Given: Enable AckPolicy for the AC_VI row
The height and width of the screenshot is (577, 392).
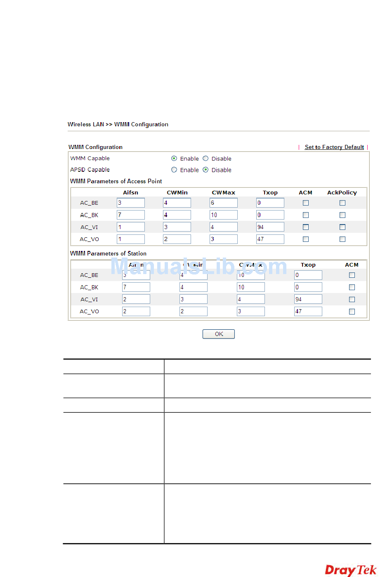Looking at the screenshot, I should [x=342, y=227].
